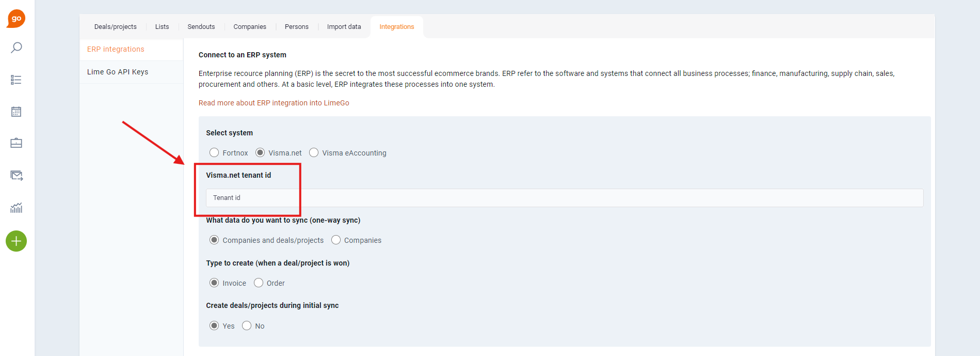Select the Visma.net system option
The height and width of the screenshot is (356, 980).
[x=260, y=152]
